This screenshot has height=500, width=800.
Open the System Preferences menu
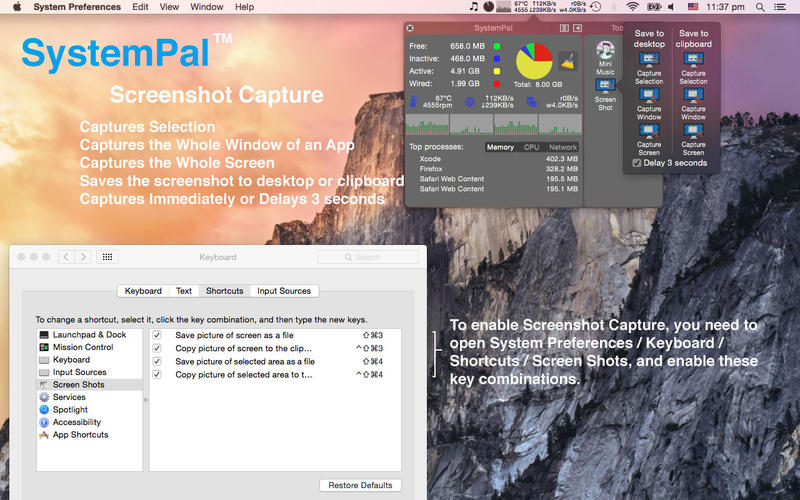pyautogui.click(x=77, y=7)
